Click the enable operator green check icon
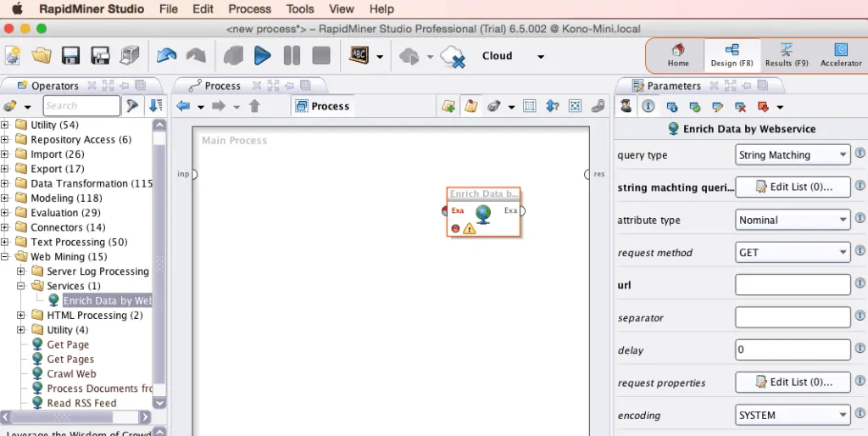The image size is (868, 436). (695, 106)
